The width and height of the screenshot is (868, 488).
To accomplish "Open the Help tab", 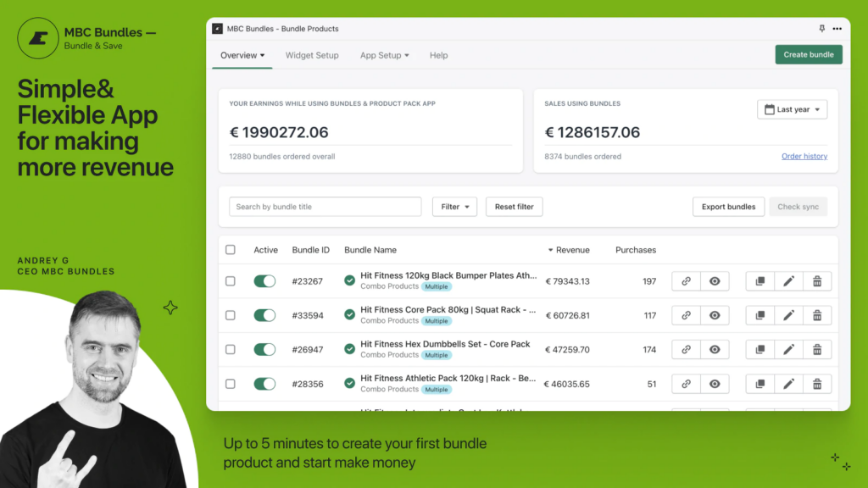I will point(438,55).
